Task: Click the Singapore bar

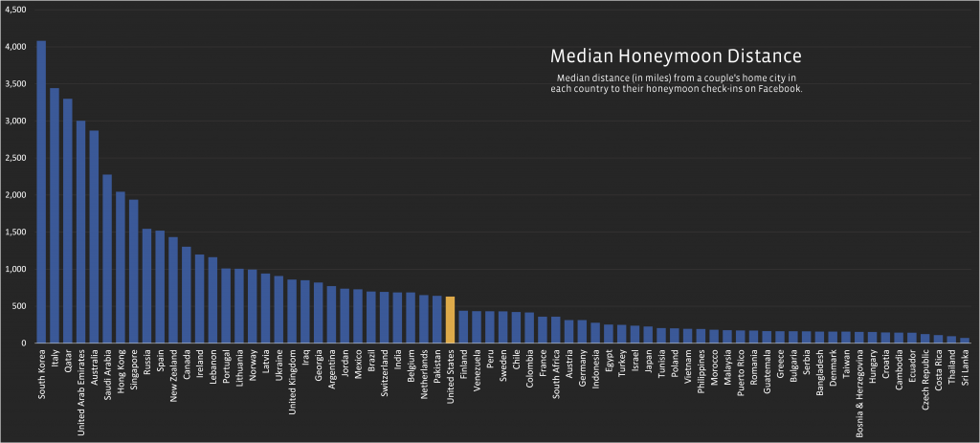Action: pos(134,271)
